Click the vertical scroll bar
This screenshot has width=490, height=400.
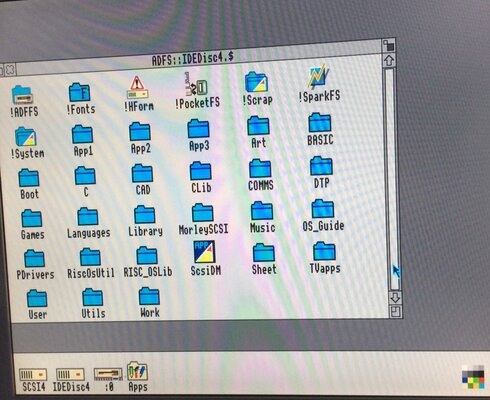392,179
